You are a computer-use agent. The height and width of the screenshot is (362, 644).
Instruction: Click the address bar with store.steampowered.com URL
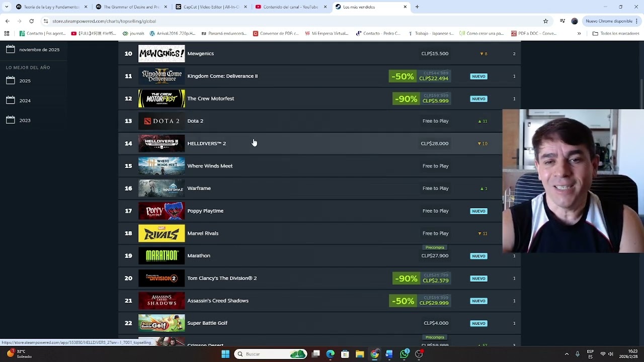(297, 21)
